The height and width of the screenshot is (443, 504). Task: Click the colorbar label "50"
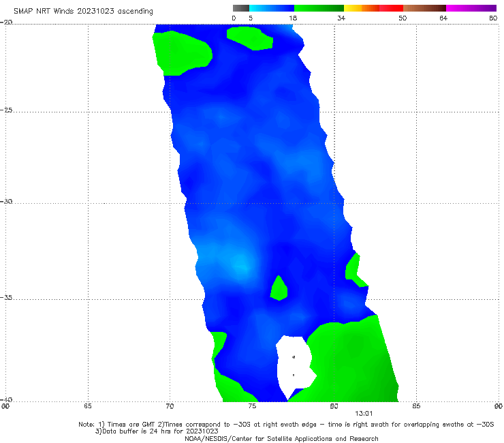(x=403, y=18)
